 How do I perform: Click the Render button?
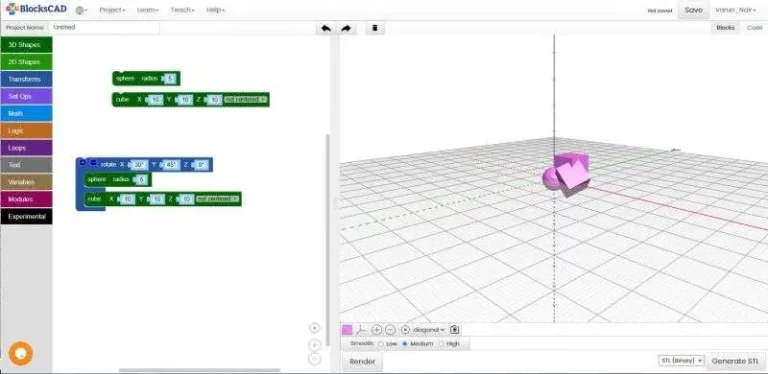[362, 362]
